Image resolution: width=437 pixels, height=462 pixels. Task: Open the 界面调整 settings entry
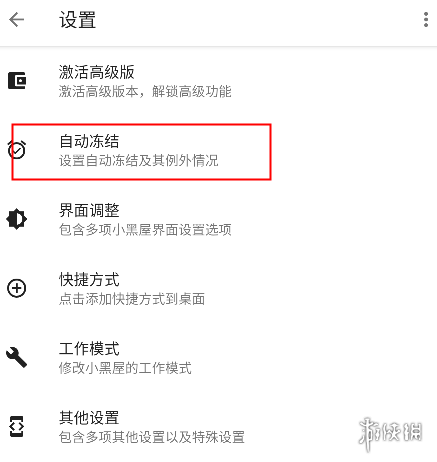pyautogui.click(x=218, y=219)
